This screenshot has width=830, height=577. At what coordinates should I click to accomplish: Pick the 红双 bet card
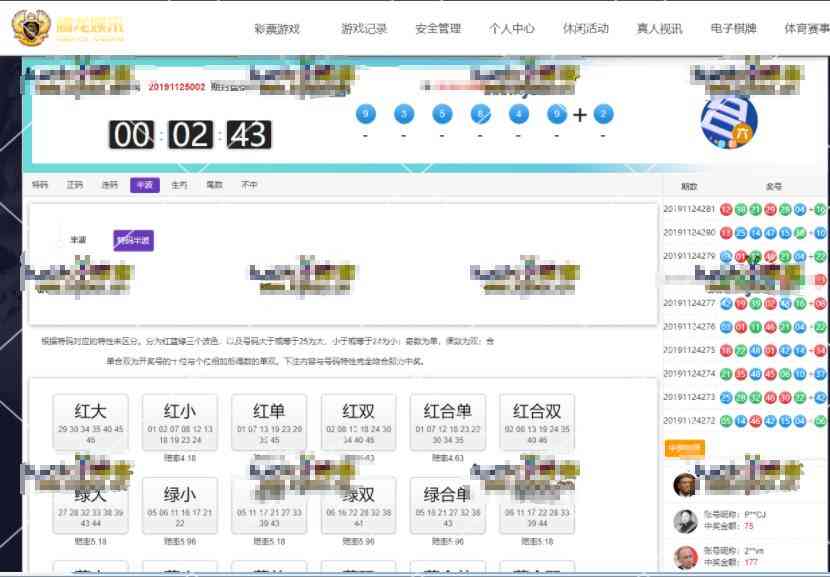(358, 422)
